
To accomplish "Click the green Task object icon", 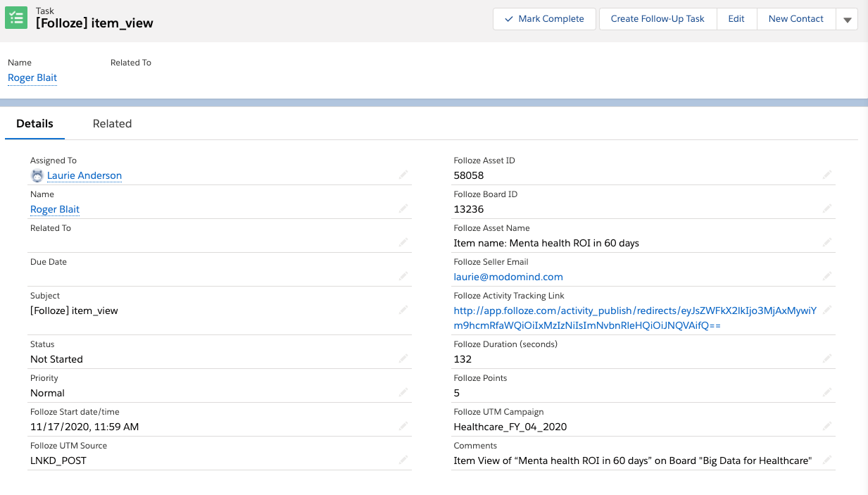I will pos(15,16).
